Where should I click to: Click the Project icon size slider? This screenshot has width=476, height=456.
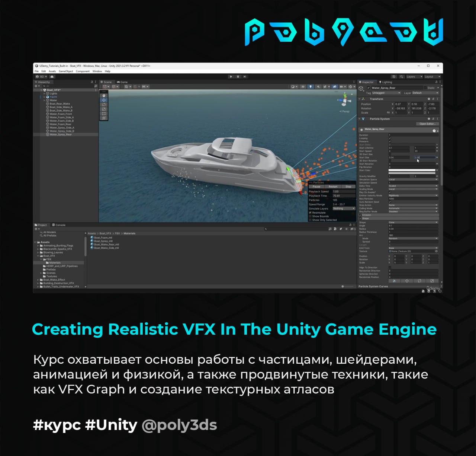[348, 286]
